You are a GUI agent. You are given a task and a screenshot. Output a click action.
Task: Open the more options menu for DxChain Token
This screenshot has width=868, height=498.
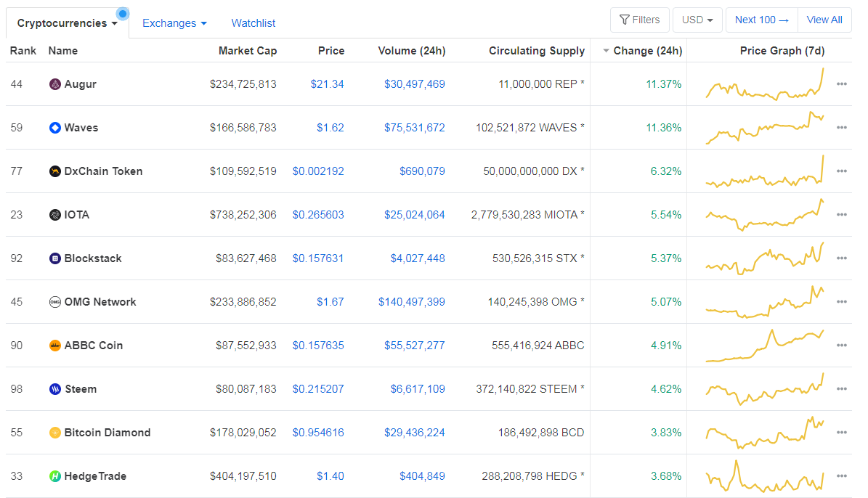(x=841, y=171)
